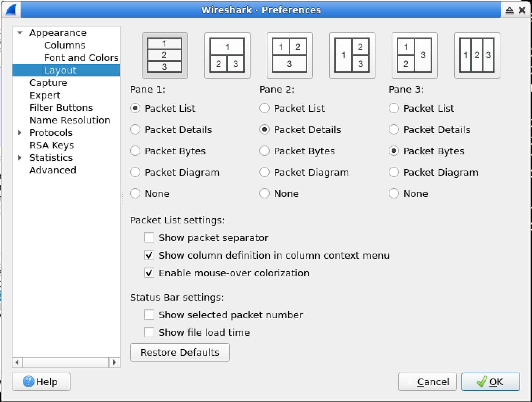Set Pane 1 to Packet Diagram
532x402 pixels.
tap(175, 172)
